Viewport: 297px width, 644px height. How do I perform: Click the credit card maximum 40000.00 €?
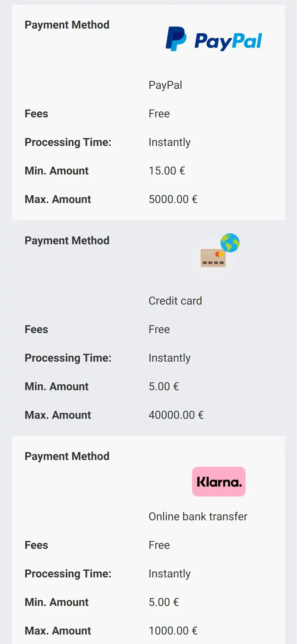coord(176,415)
